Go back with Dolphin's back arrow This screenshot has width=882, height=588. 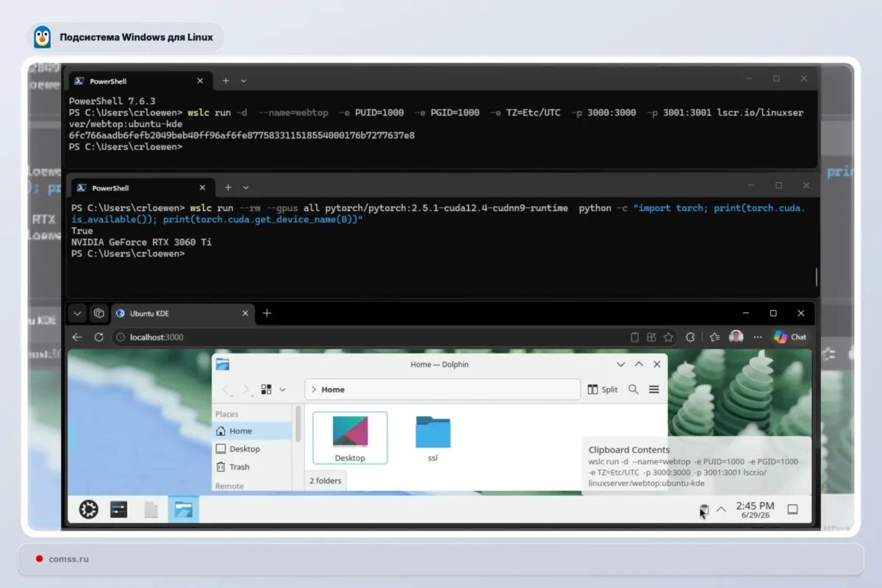coord(226,390)
